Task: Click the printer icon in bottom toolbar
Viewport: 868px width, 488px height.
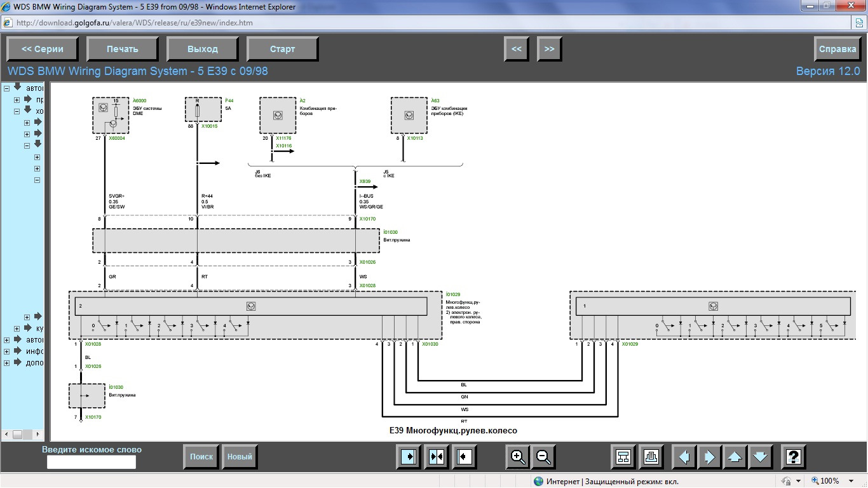Action: (x=651, y=456)
